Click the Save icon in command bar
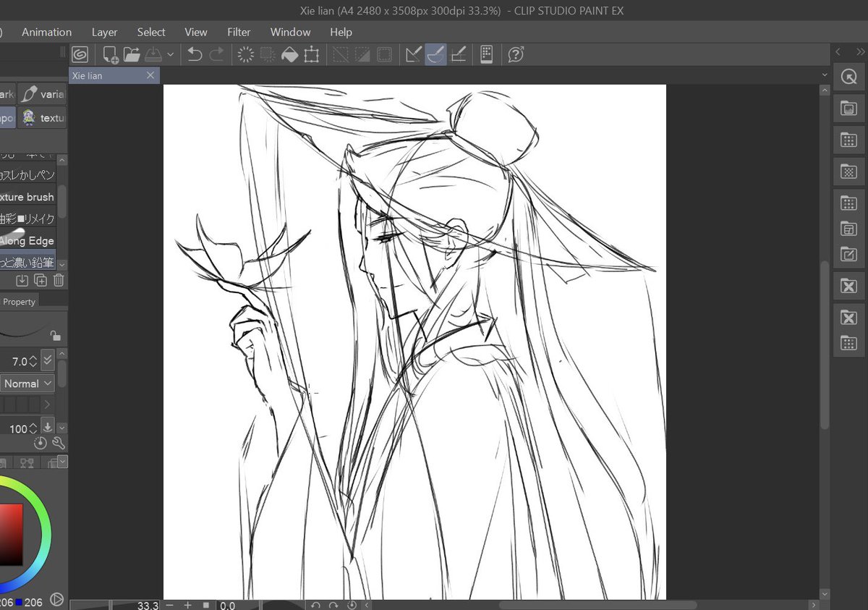The height and width of the screenshot is (610, 868). coord(153,54)
